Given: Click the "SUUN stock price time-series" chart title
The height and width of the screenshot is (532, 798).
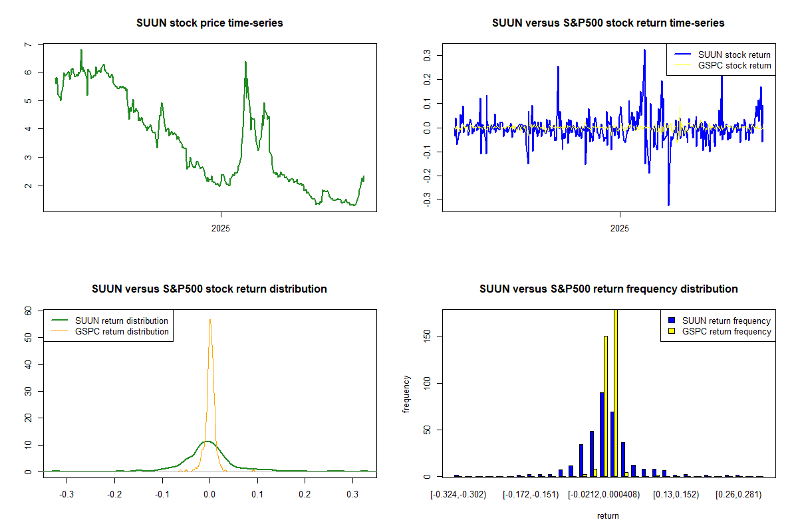Looking at the screenshot, I should [x=209, y=23].
